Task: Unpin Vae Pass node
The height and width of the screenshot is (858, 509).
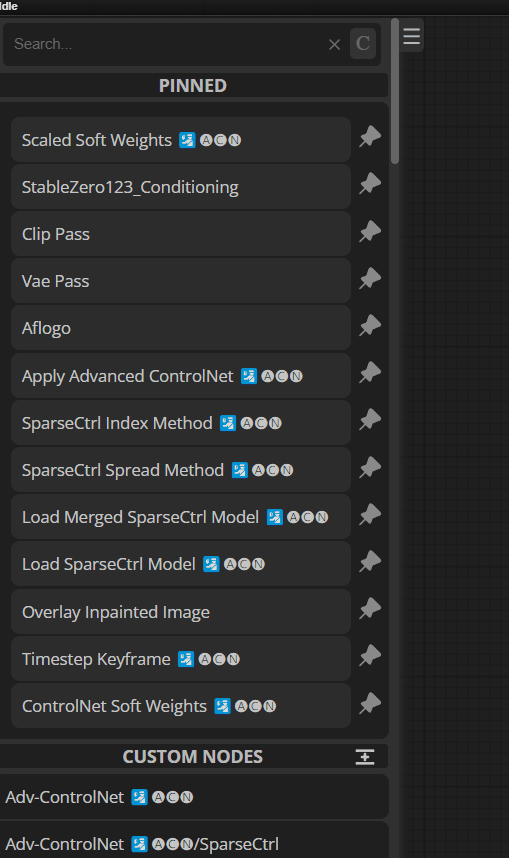Action: click(370, 279)
